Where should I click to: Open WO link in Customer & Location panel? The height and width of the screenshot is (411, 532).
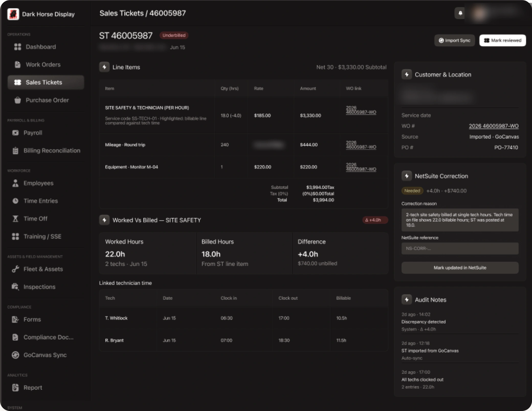(x=494, y=126)
